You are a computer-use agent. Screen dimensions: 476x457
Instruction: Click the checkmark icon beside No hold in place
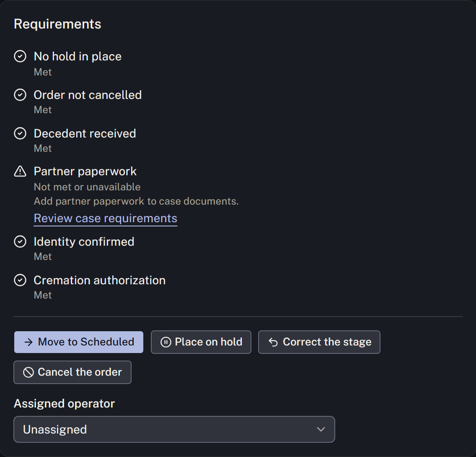(x=20, y=56)
